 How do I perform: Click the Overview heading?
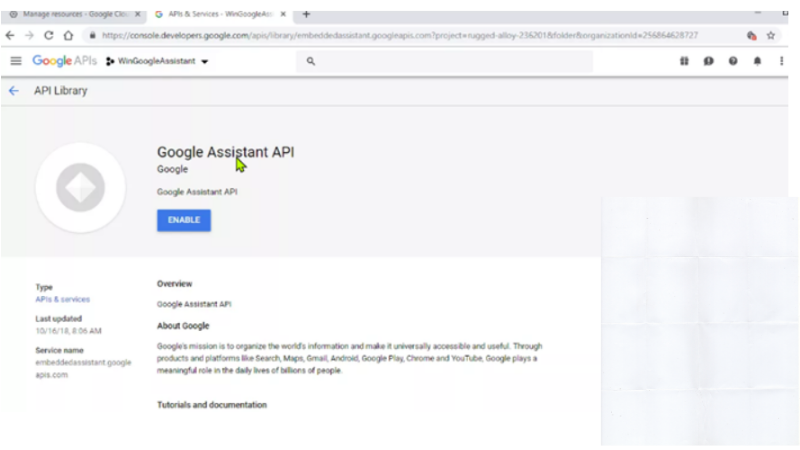tap(174, 284)
